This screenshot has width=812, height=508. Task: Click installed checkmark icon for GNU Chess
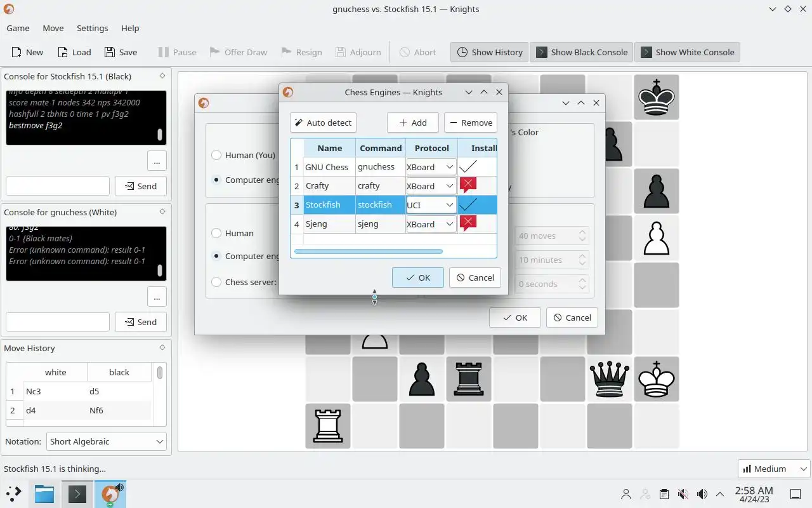[x=468, y=166]
